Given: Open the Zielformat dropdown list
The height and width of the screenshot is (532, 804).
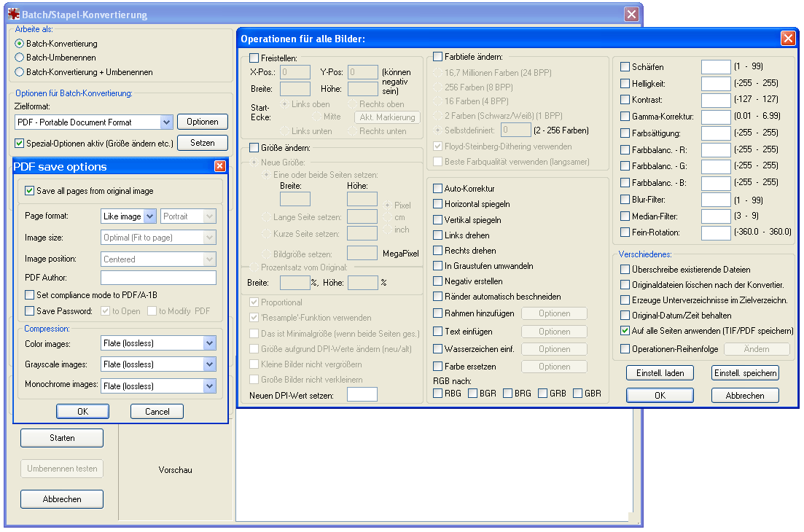Looking at the screenshot, I should point(166,122).
